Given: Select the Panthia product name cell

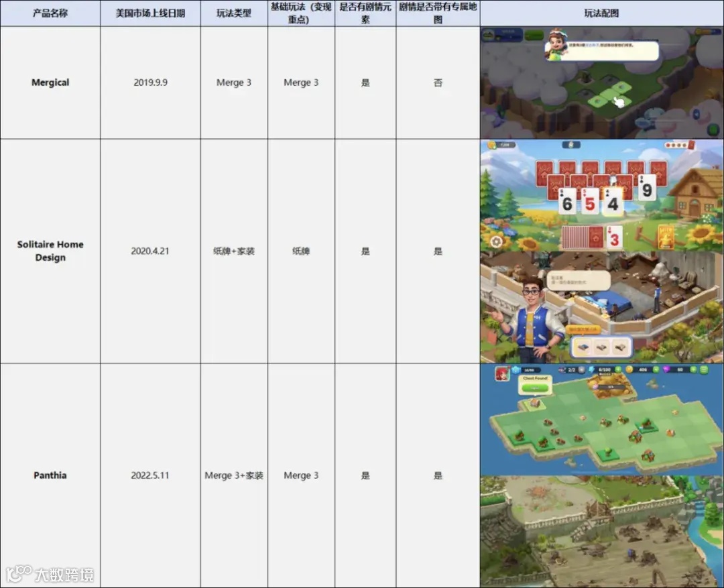Looking at the screenshot, I should coord(50,475).
